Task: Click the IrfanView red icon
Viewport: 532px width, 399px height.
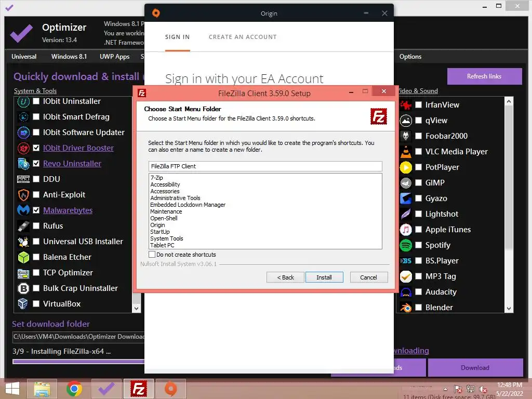Action: (x=406, y=105)
